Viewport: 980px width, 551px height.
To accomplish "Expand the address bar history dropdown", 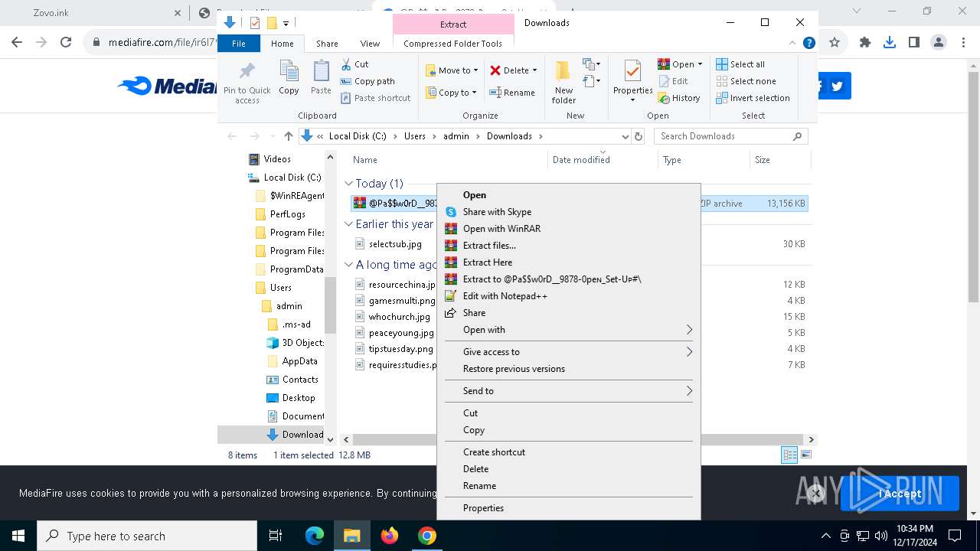I will pos(625,136).
